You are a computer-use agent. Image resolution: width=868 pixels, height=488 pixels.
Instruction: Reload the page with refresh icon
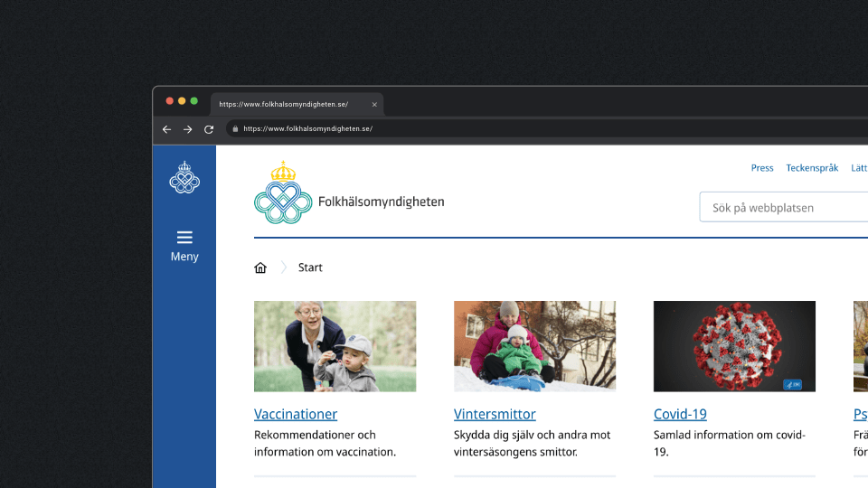click(209, 129)
